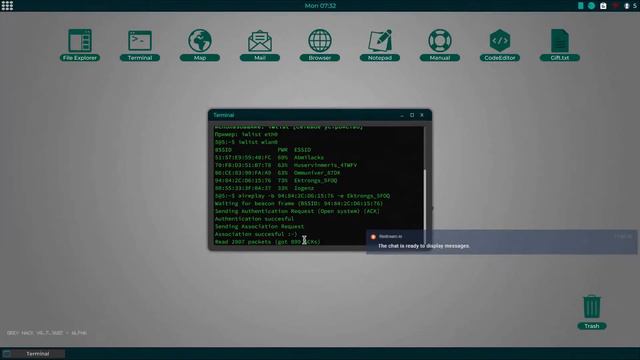
Task: Click the 70:F8:D3:51:87:78 network row
Action: click(286, 165)
